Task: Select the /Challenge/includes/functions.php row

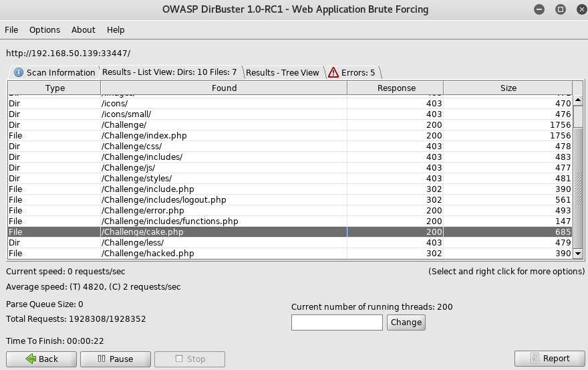Action: pyautogui.click(x=290, y=221)
